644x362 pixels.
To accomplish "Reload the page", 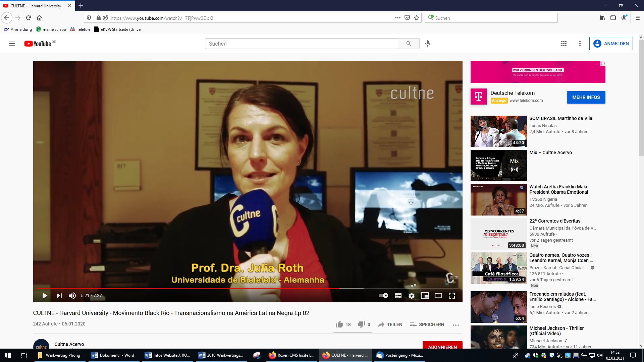I will point(29,18).
